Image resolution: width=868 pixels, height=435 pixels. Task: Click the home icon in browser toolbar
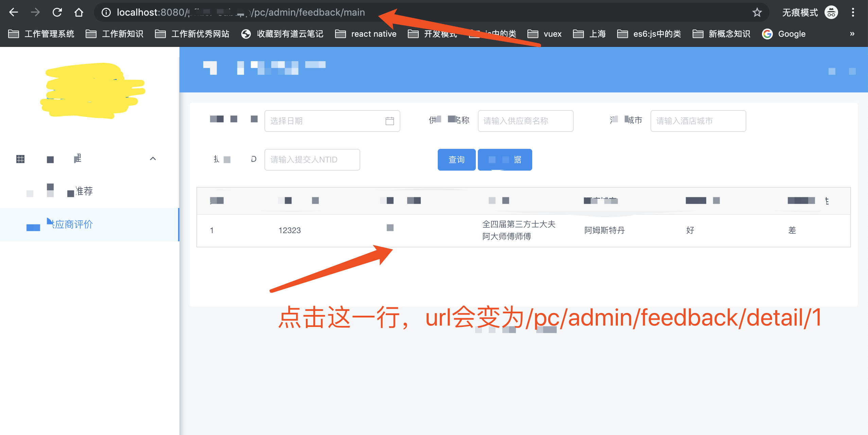click(79, 13)
